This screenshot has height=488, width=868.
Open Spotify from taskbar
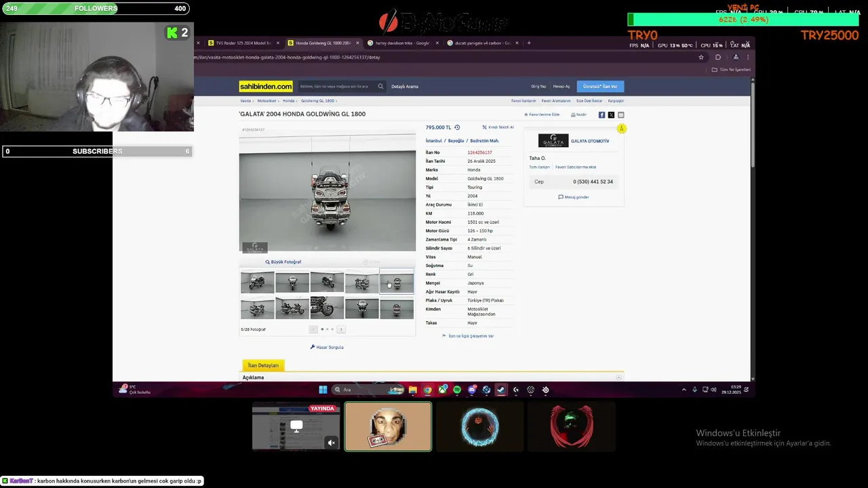coord(457,390)
